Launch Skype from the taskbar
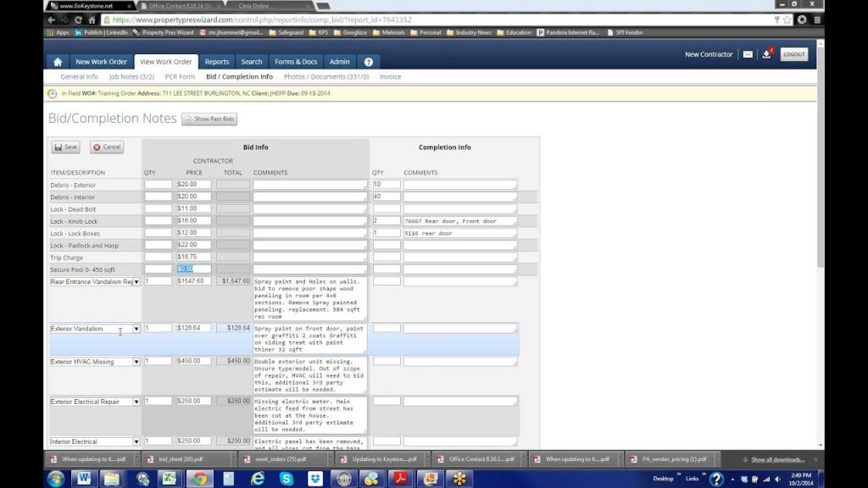The height and width of the screenshot is (488, 868). point(287,478)
